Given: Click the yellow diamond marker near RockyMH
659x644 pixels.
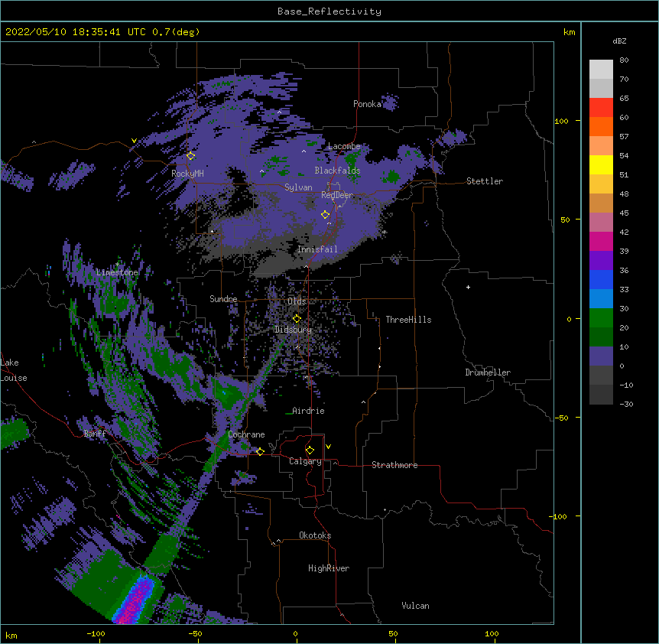Looking at the screenshot, I should [x=191, y=156].
